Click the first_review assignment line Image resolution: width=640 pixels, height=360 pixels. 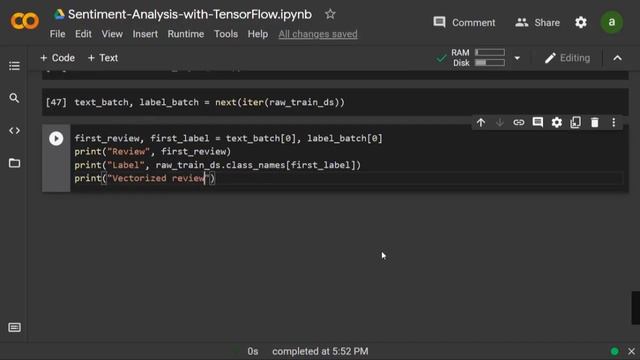[229, 138]
